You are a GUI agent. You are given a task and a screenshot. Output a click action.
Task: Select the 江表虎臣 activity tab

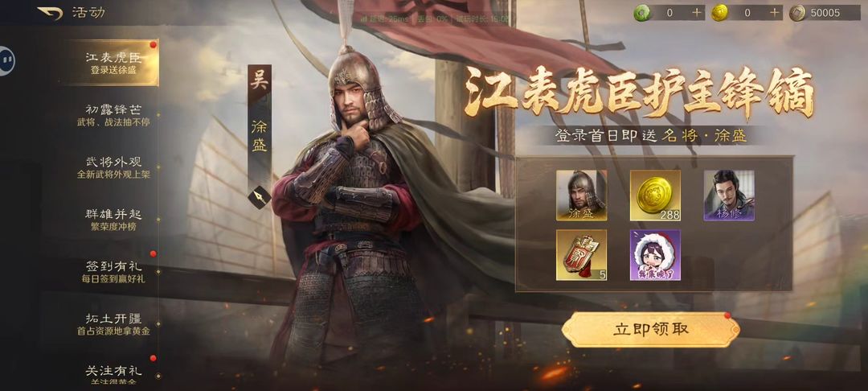113,63
